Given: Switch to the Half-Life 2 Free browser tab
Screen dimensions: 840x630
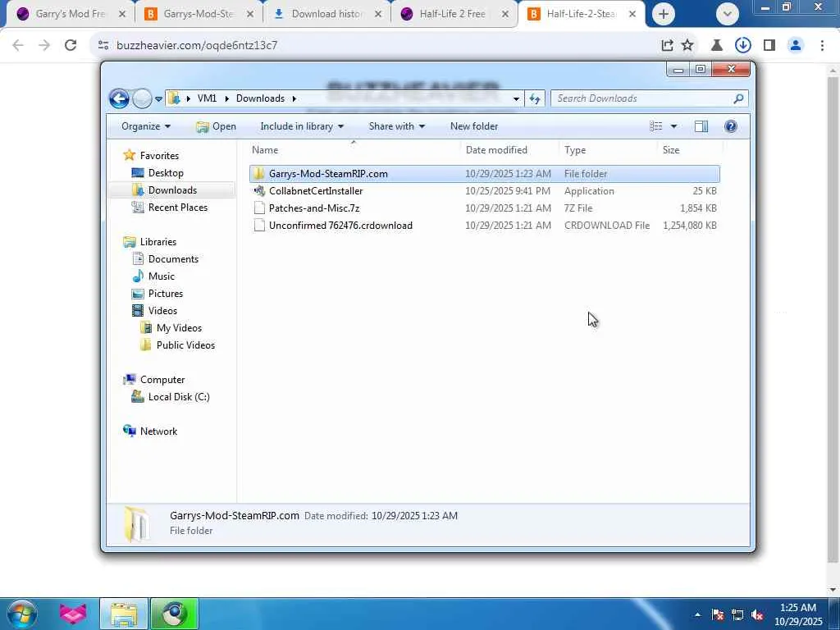Looking at the screenshot, I should (x=453, y=14).
